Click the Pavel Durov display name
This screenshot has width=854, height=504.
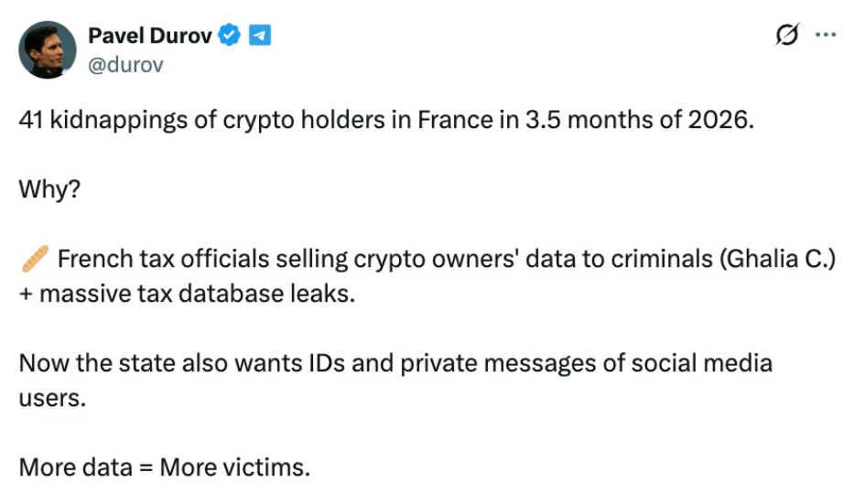point(150,36)
